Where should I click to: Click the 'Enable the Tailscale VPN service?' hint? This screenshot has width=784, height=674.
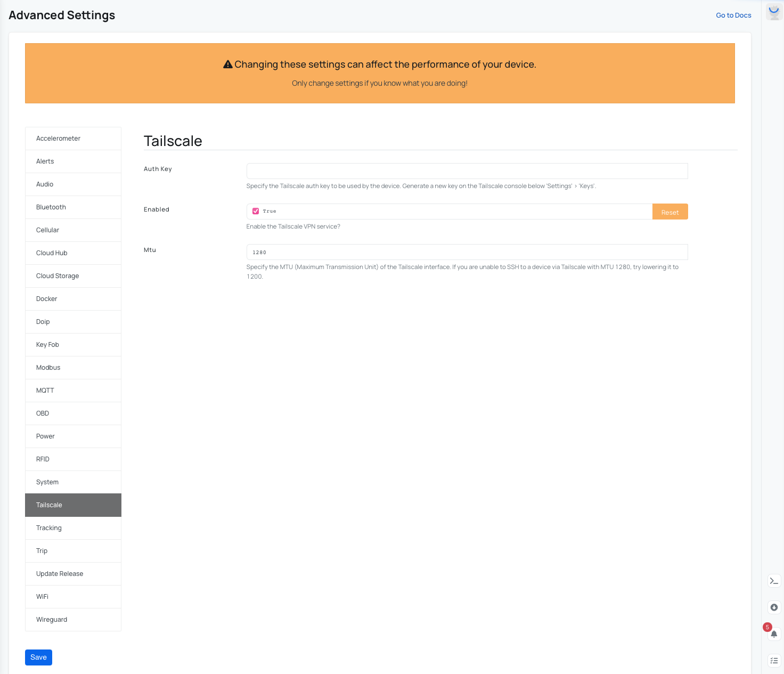(293, 226)
